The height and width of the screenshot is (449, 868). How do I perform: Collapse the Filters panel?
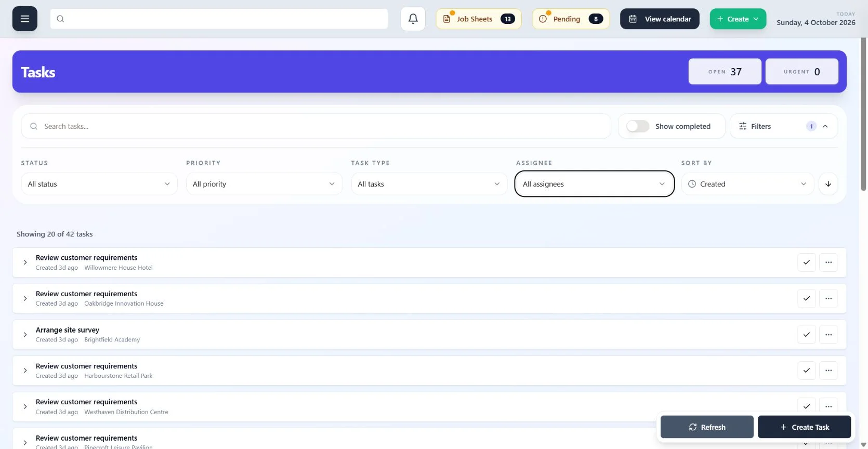tap(784, 126)
